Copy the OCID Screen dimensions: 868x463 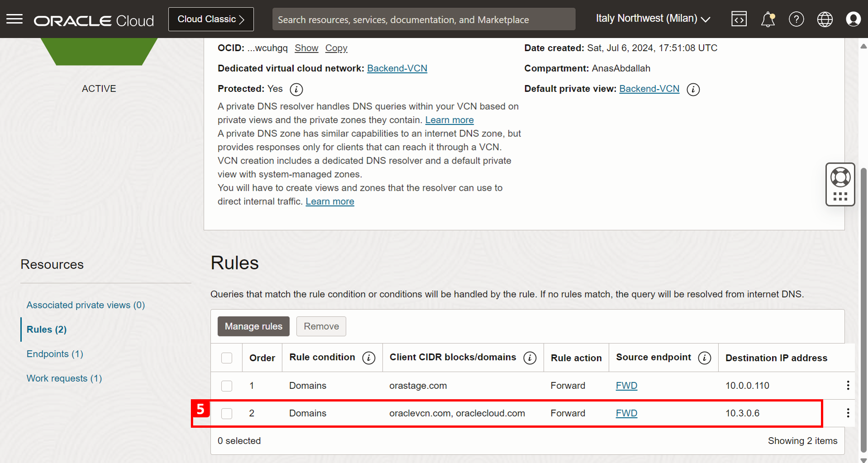(336, 48)
